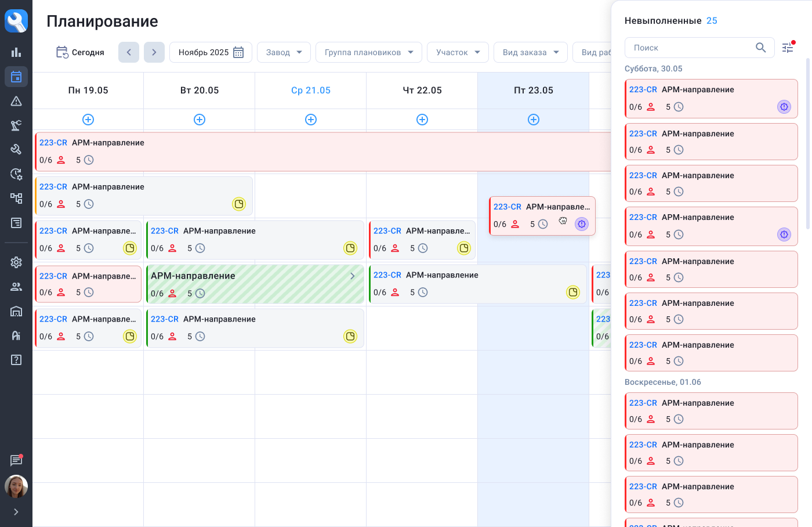Open the Ноябрь 2025 date picker

[211, 52]
